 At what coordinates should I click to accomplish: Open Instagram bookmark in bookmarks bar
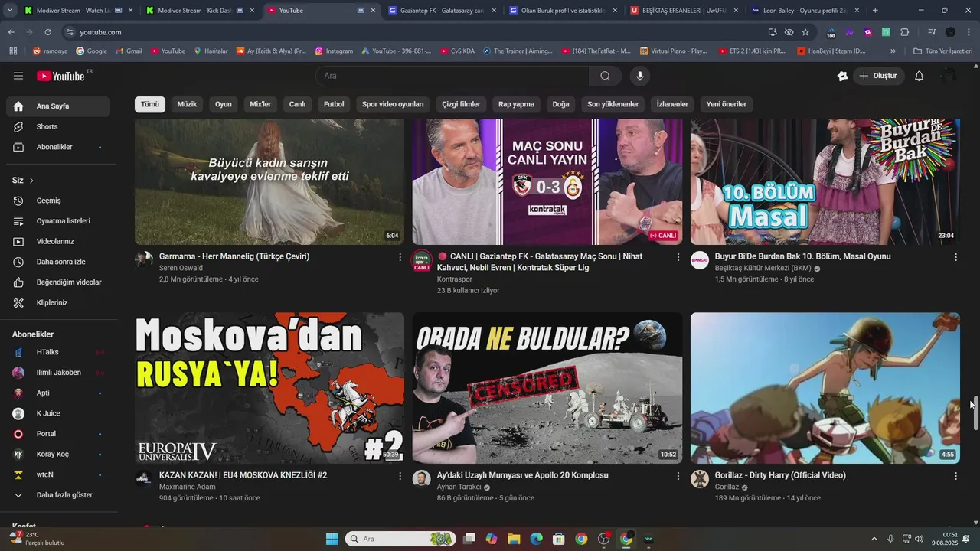click(x=334, y=51)
